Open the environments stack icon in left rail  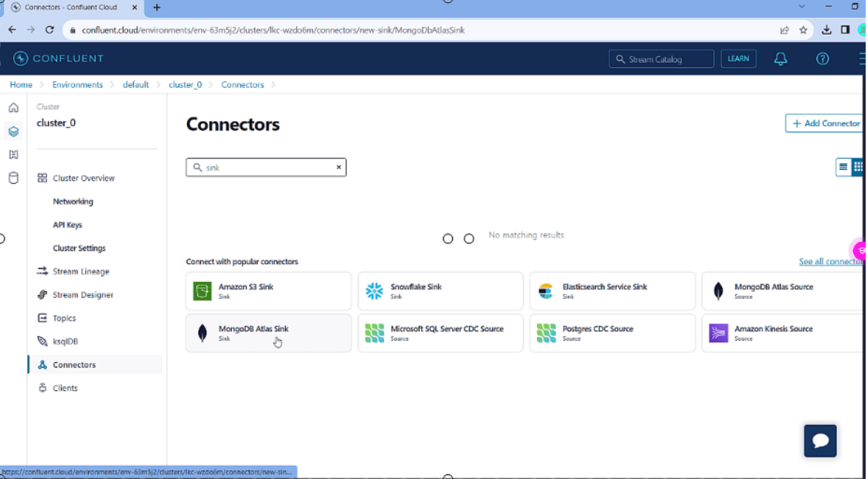click(x=13, y=131)
